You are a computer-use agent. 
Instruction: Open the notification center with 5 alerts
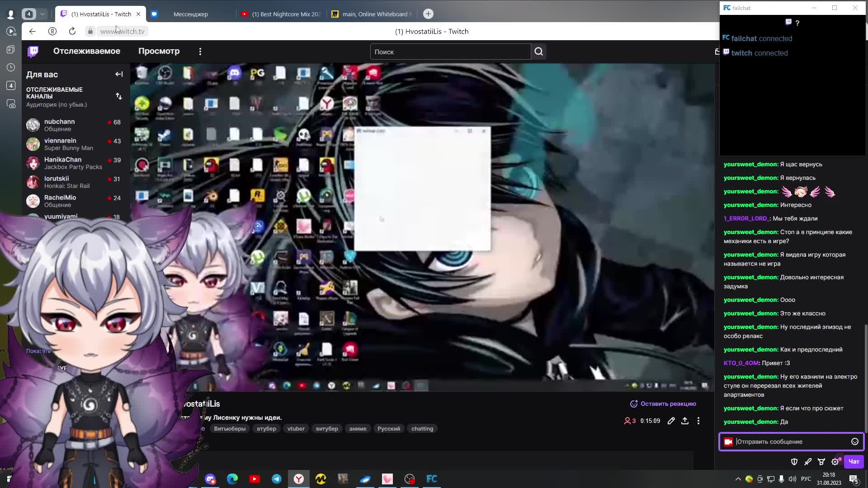854,479
